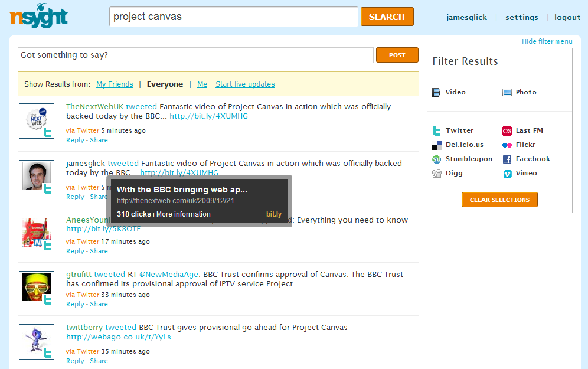Screen dimensions: 588x369
Task: Open twittberry profile avatar
Action: pos(37,342)
